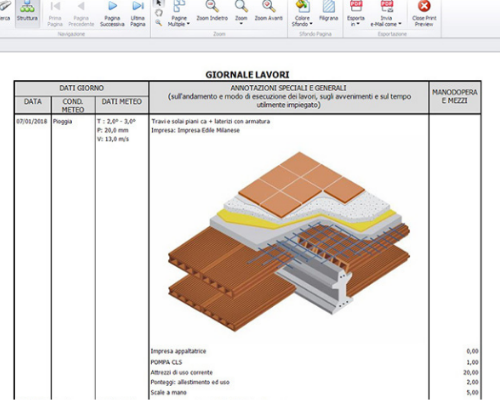Viewport: 500px width, 400px height.
Task: Click the Attrezzi di uso corrente row
Action: tap(182, 372)
